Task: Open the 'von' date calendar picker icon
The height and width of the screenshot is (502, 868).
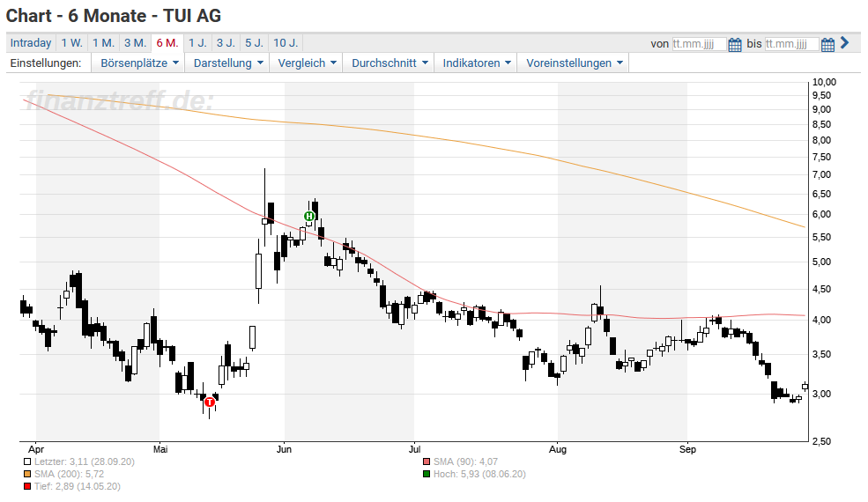Action: click(735, 44)
